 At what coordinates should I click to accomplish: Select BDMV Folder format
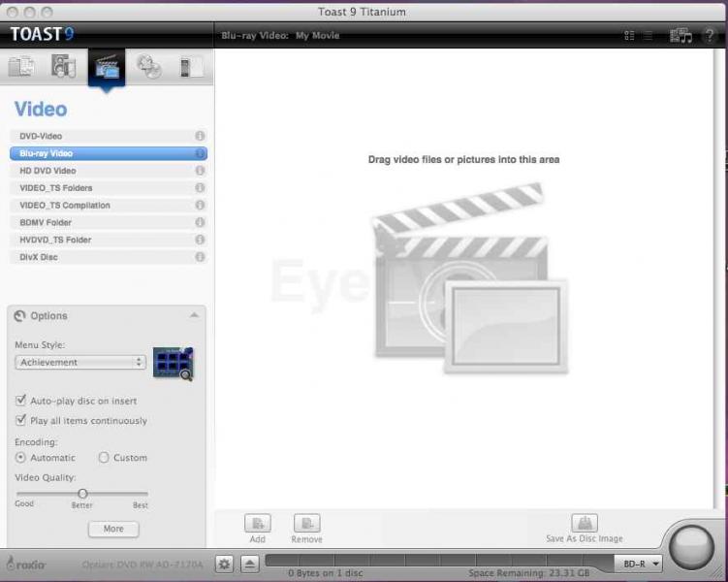click(109, 222)
